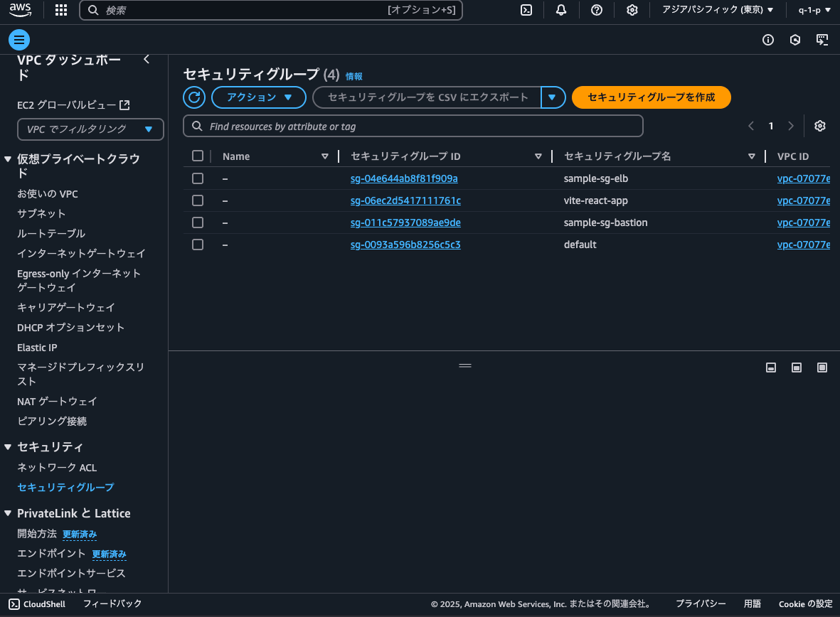This screenshot has width=840, height=617.
Task: Open the AWS home logo
Action: [21, 10]
